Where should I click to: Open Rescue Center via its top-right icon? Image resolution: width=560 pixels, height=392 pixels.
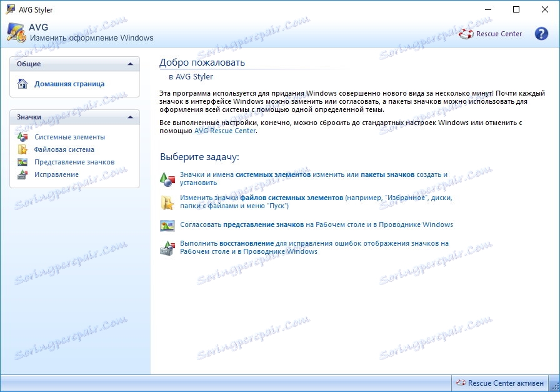point(466,34)
